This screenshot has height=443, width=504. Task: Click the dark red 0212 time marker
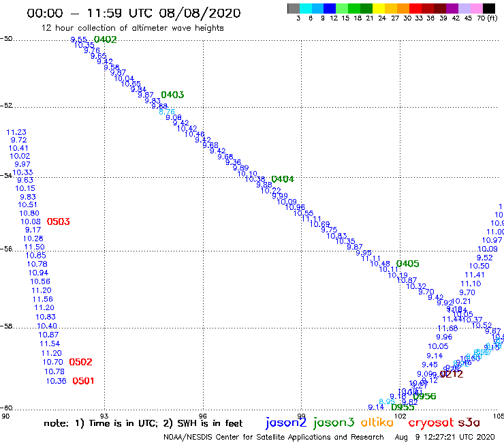click(452, 374)
